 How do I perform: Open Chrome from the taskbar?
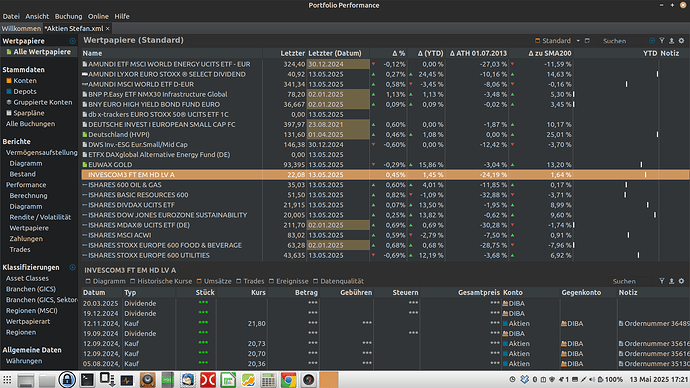click(x=288, y=380)
